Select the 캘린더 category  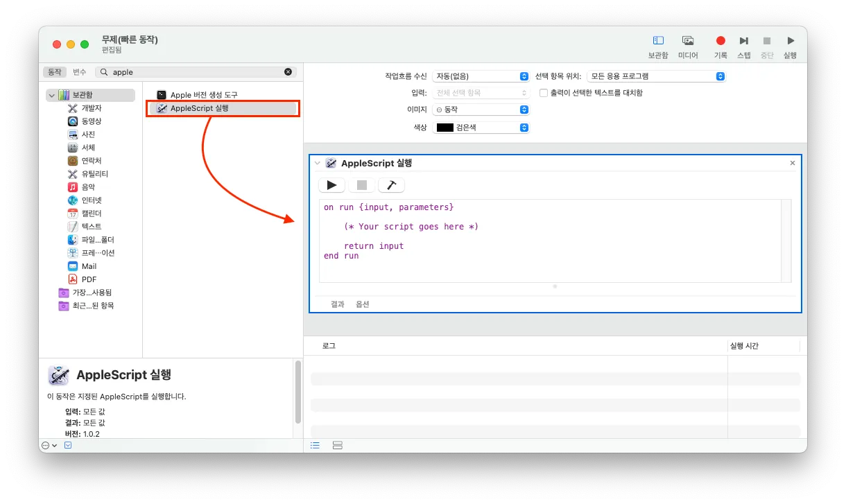coord(91,214)
